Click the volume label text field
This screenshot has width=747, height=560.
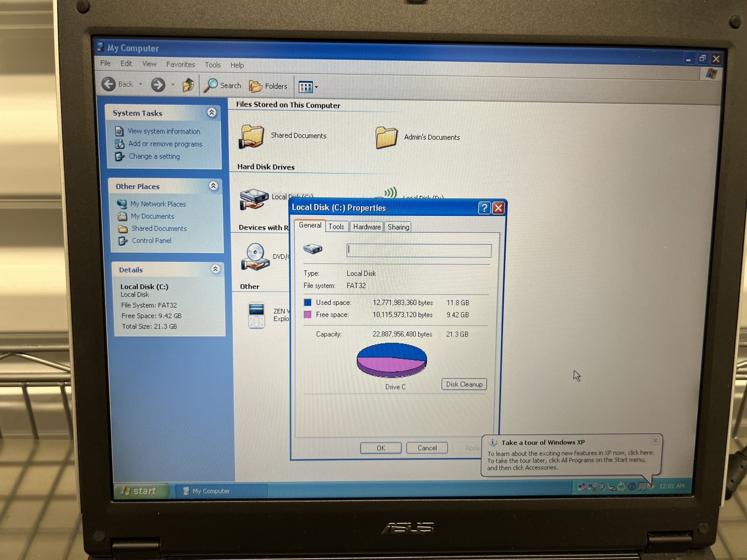[419, 251]
